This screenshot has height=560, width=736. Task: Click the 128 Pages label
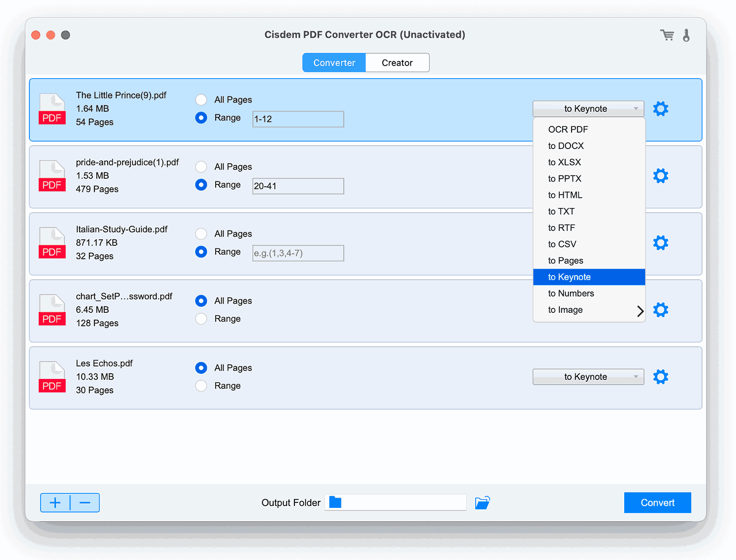coord(97,324)
